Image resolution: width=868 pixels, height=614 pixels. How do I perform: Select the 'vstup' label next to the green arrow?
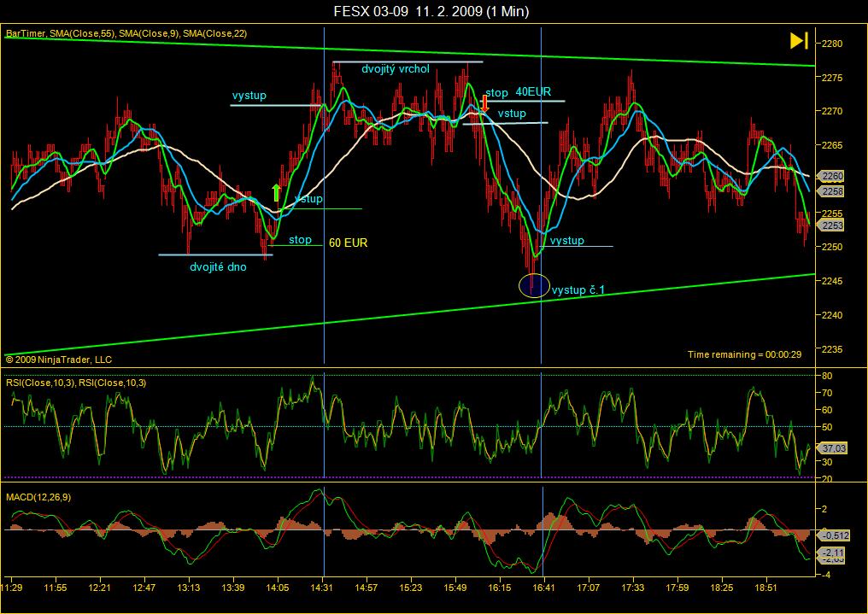308,199
